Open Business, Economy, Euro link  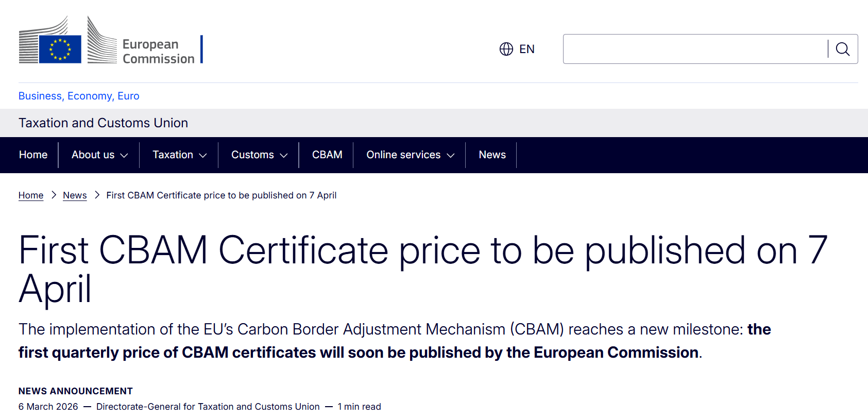79,96
